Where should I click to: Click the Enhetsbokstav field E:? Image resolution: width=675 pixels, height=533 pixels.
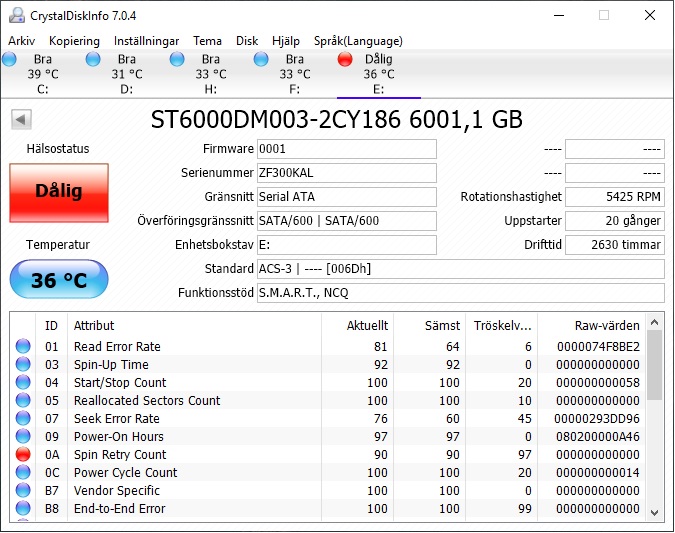click(347, 245)
